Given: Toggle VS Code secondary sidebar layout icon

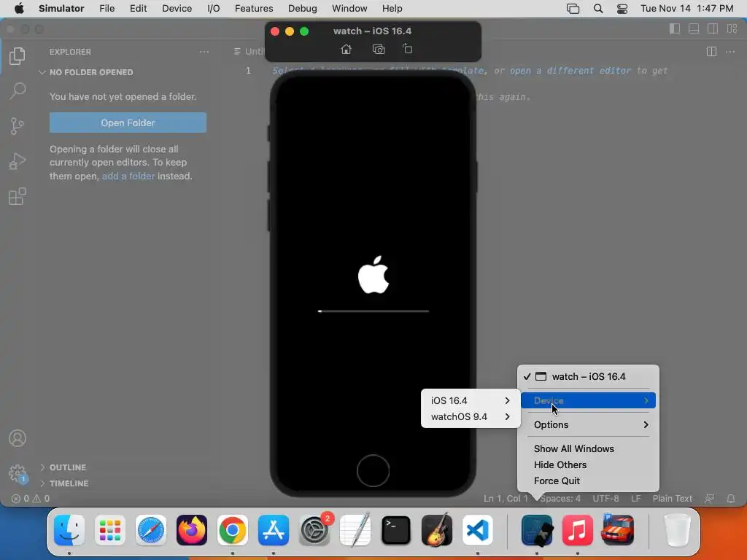Looking at the screenshot, I should coord(713,28).
